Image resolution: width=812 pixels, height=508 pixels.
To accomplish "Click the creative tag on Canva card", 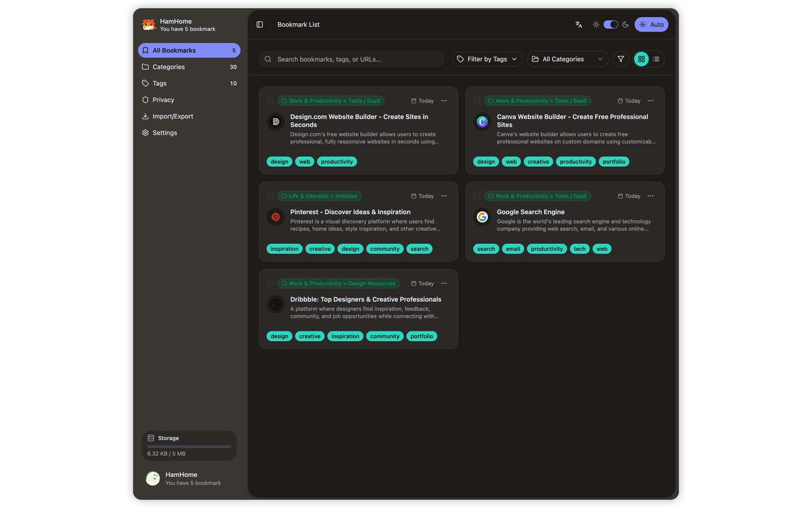I will pos(538,162).
